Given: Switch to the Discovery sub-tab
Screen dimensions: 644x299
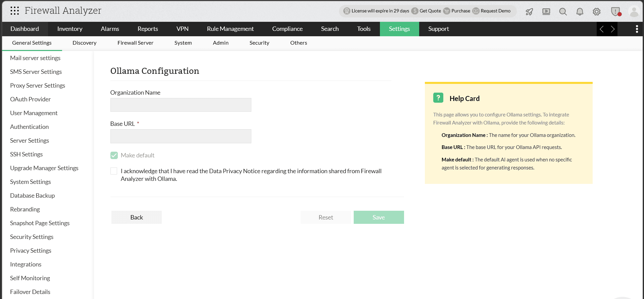Looking at the screenshot, I should [x=85, y=43].
